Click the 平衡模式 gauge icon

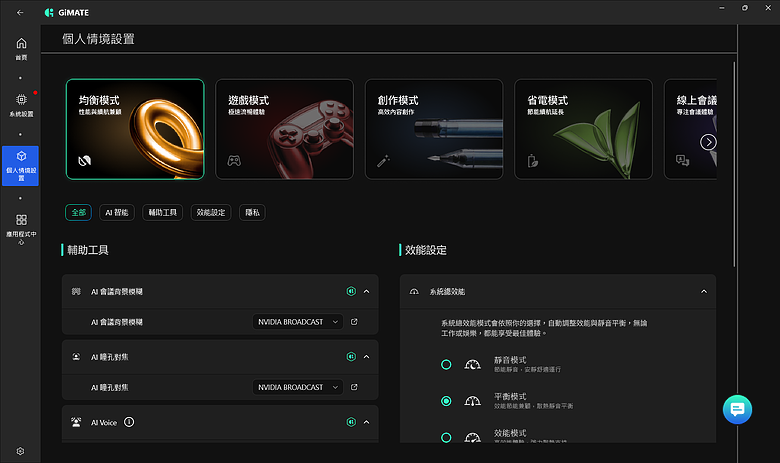[x=473, y=401]
